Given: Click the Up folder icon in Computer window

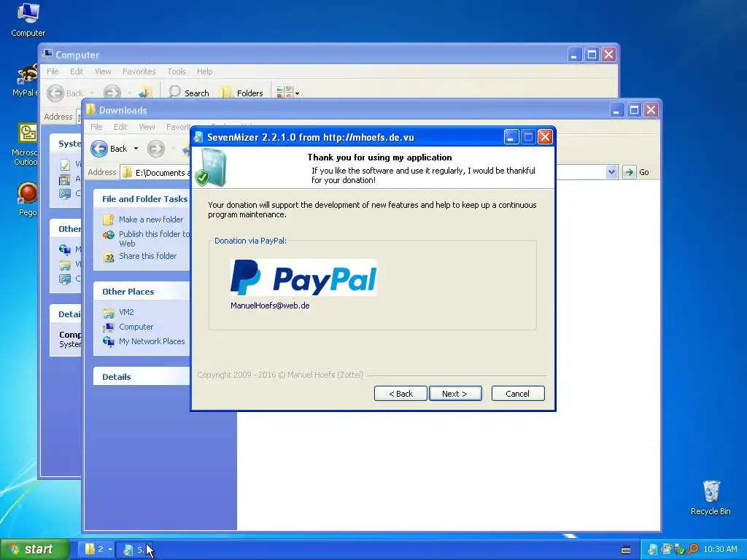Looking at the screenshot, I should pos(145,92).
